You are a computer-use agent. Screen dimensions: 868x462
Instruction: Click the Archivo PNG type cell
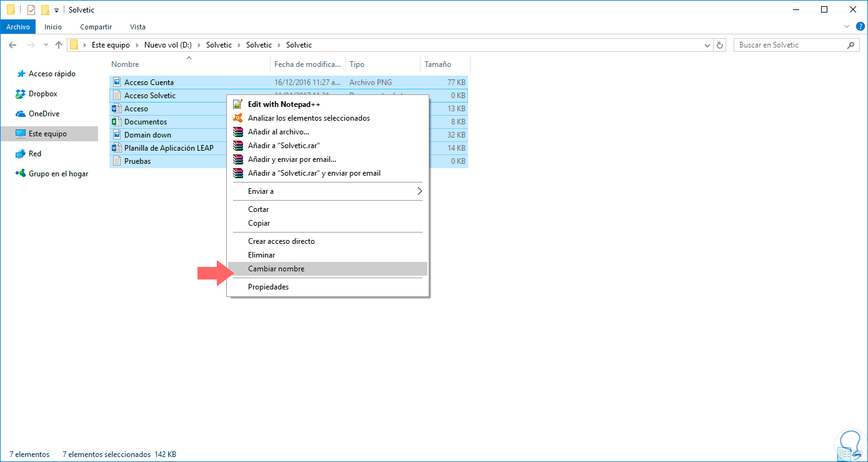click(x=371, y=83)
